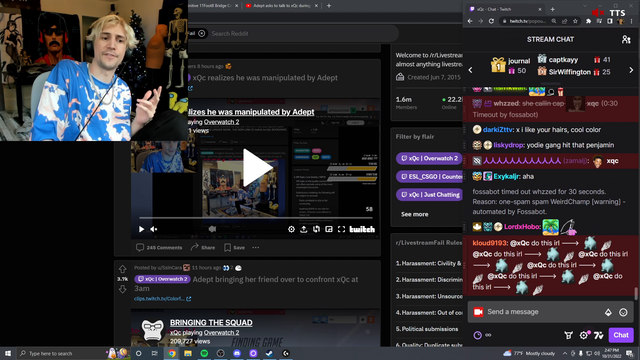
Task: Filter by xQc | Overwatch 2 flair in sidebar
Action: point(429,158)
